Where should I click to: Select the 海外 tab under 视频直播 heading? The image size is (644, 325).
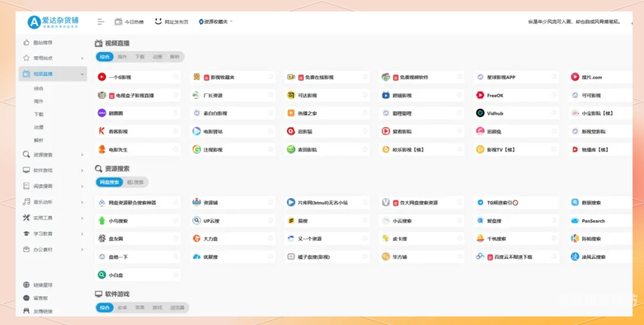click(x=122, y=57)
